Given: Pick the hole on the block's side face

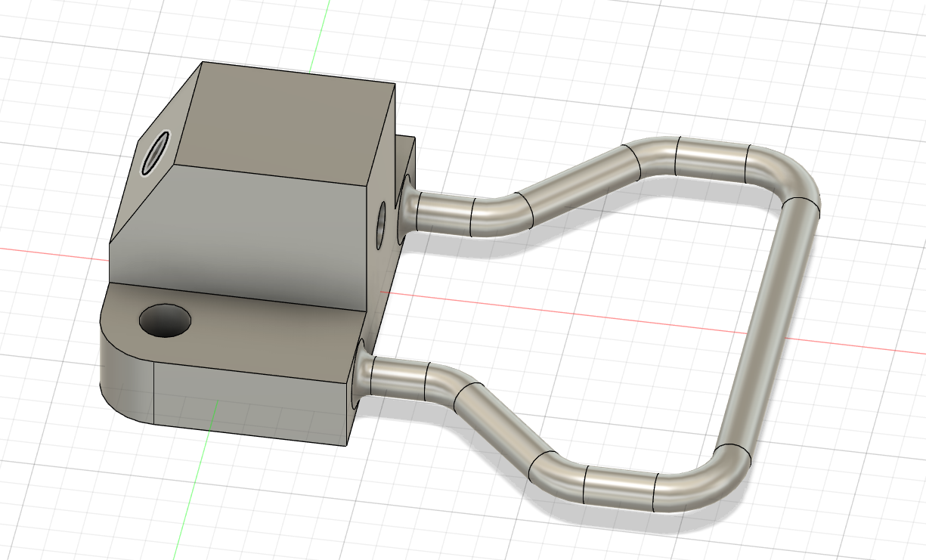Looking at the screenshot, I should [380, 224].
